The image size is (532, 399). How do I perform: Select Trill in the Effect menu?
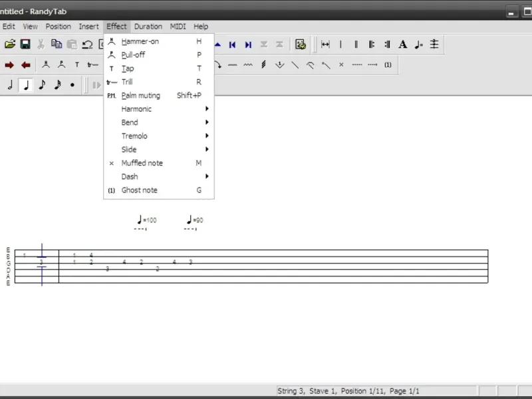(x=159, y=82)
